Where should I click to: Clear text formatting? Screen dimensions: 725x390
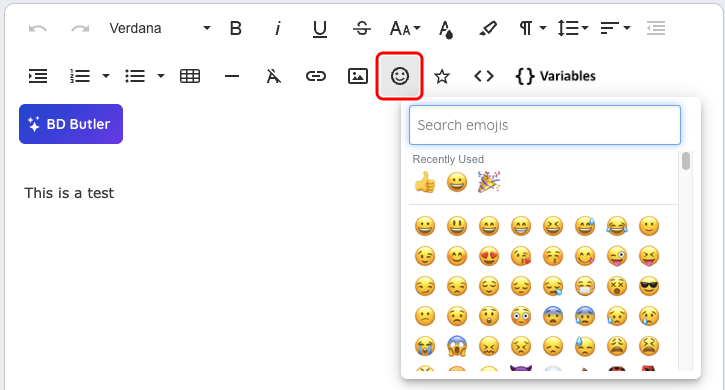pyautogui.click(x=274, y=76)
